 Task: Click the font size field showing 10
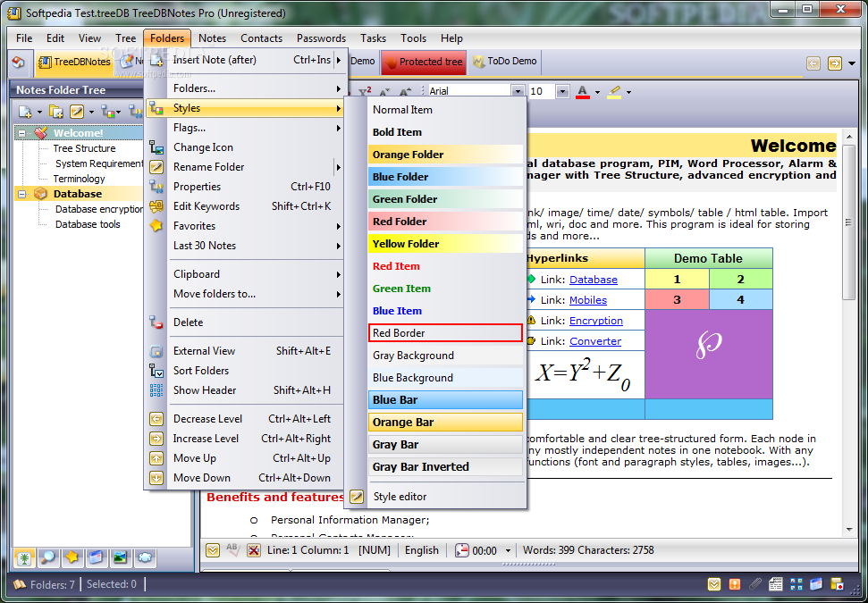pos(542,91)
